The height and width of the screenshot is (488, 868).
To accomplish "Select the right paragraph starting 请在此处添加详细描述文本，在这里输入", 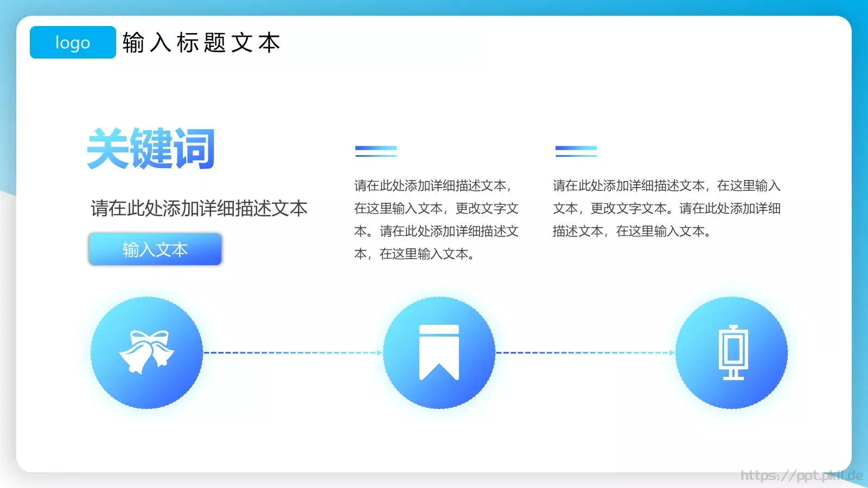I will pos(667,208).
